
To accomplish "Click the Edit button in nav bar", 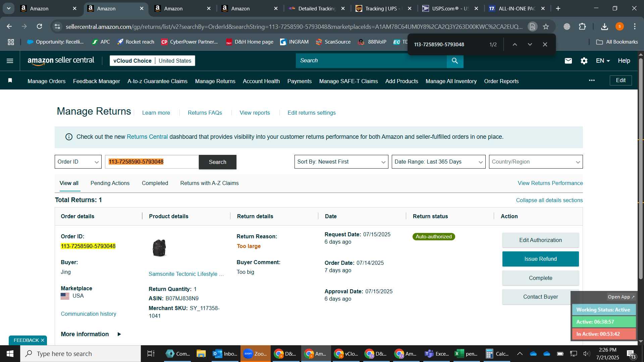I will 621,80.
